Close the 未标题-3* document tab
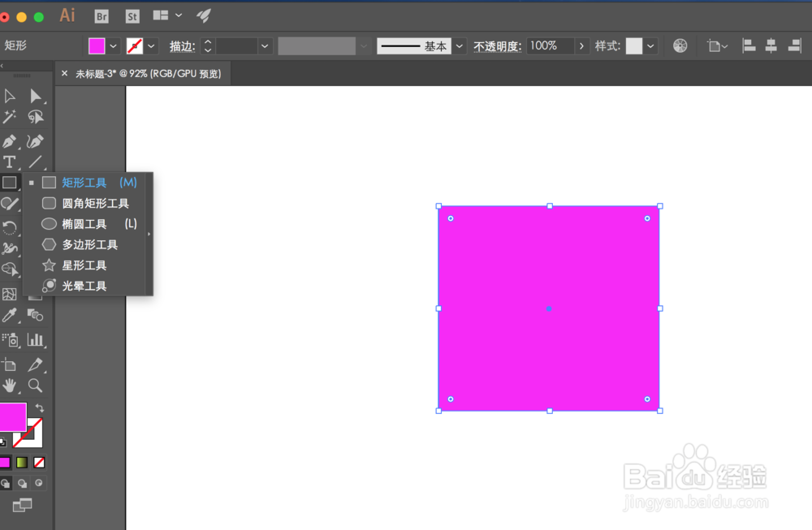Screen dimensions: 812x530 coord(64,74)
